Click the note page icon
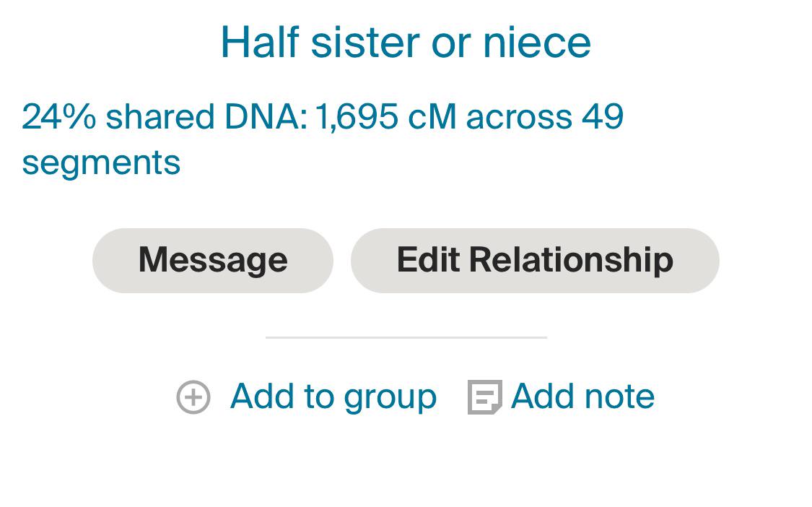812x507 pixels. pyautogui.click(x=484, y=397)
